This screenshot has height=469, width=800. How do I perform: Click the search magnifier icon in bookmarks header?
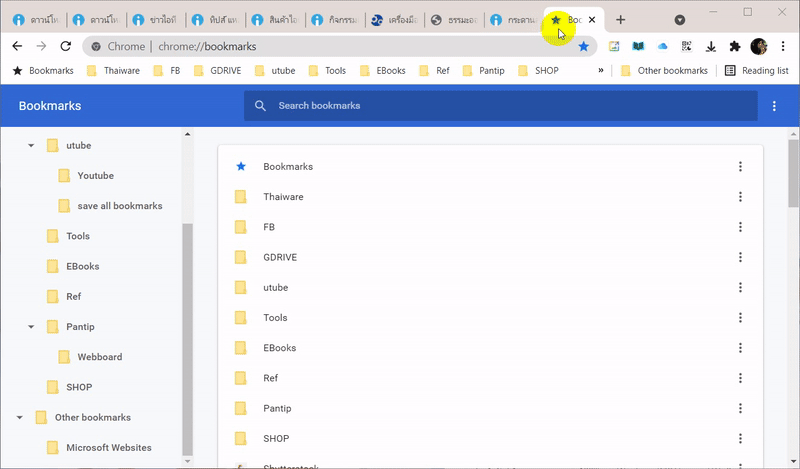[260, 106]
